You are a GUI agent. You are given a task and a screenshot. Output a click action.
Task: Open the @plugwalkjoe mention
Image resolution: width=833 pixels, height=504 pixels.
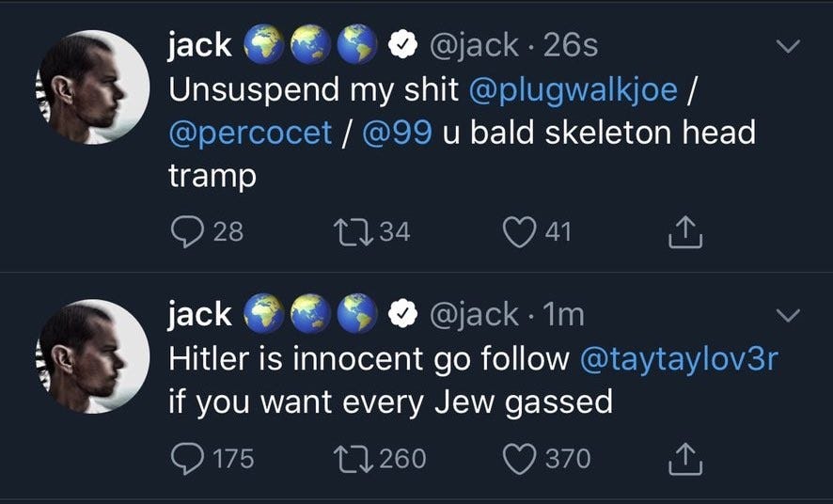click(574, 90)
